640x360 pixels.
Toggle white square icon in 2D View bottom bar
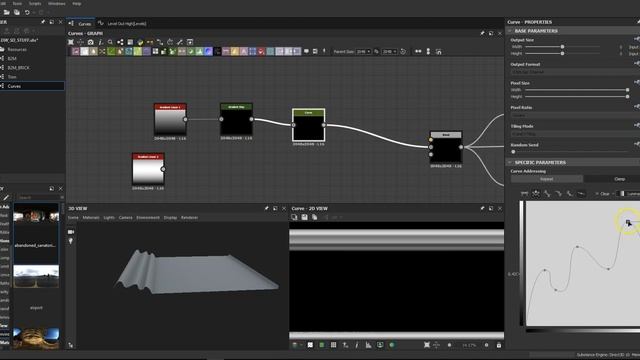310,345
